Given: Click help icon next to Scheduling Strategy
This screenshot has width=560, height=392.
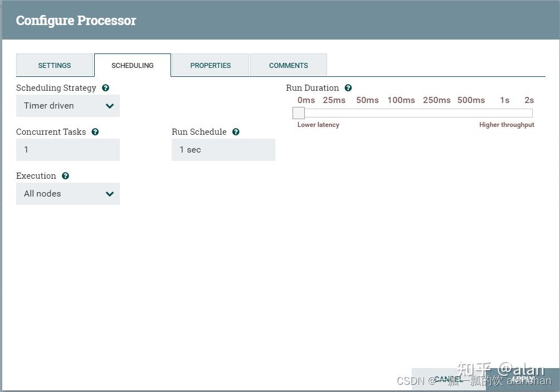Looking at the screenshot, I should click(105, 88).
